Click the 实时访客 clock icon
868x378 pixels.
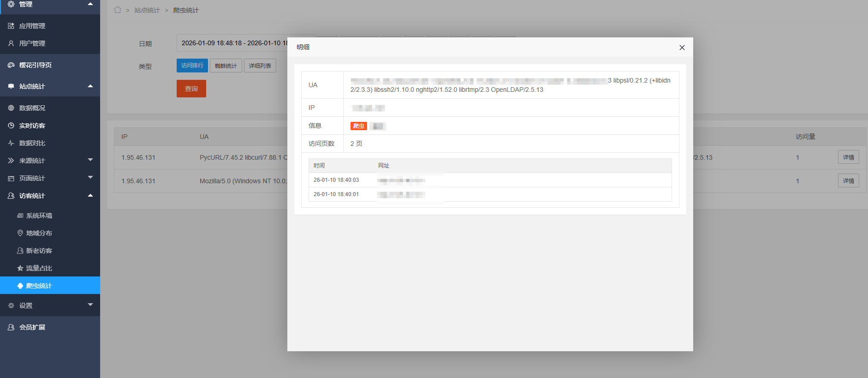click(x=11, y=126)
